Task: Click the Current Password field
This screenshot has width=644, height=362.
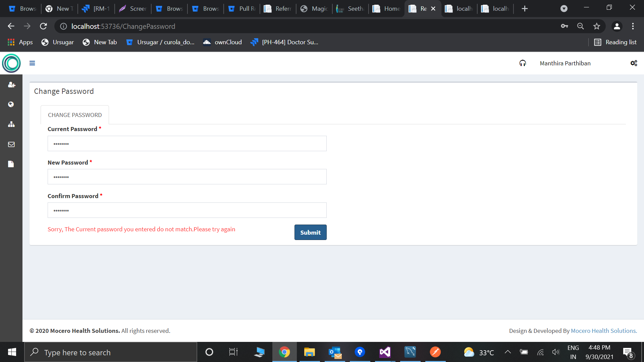Action: [187, 143]
